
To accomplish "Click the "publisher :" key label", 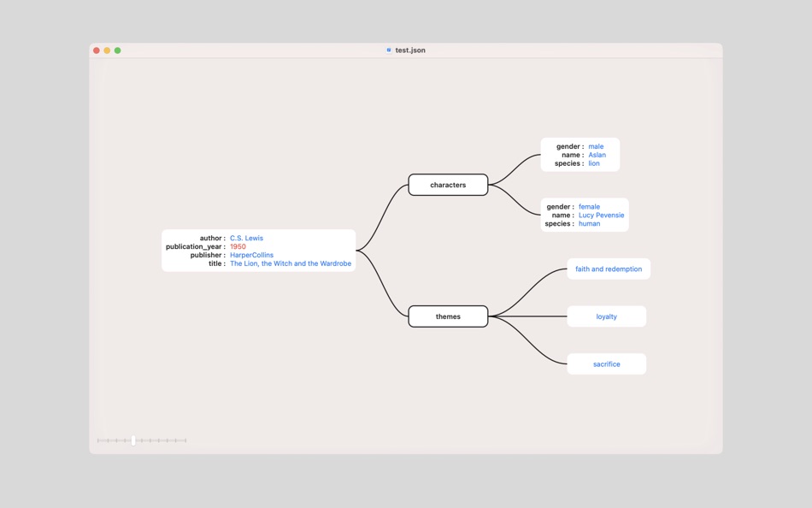I will coord(208,255).
